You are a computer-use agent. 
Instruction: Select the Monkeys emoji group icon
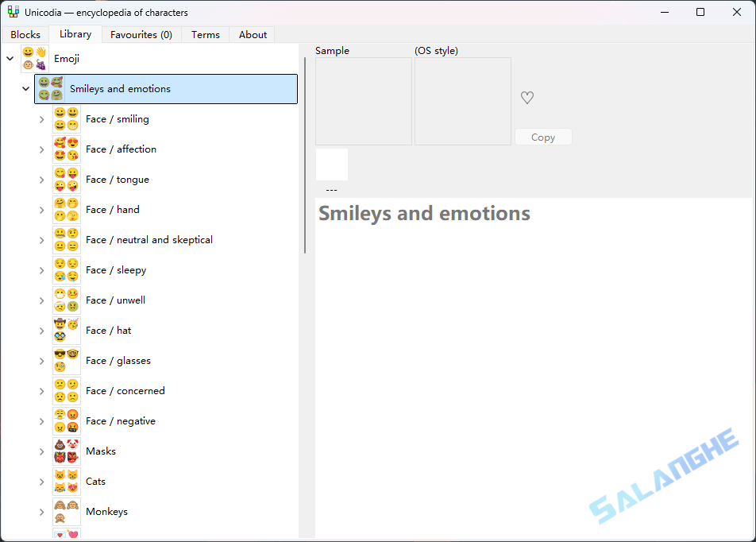tap(66, 512)
